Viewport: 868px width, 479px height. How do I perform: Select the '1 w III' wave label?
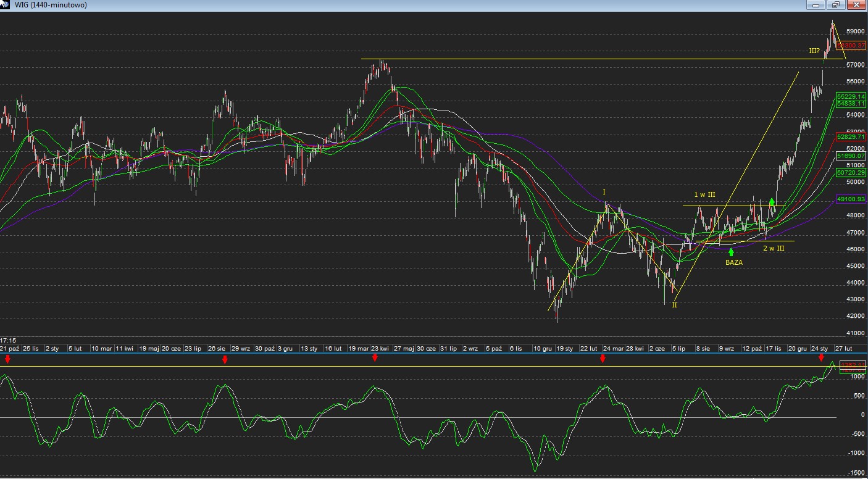click(x=704, y=194)
